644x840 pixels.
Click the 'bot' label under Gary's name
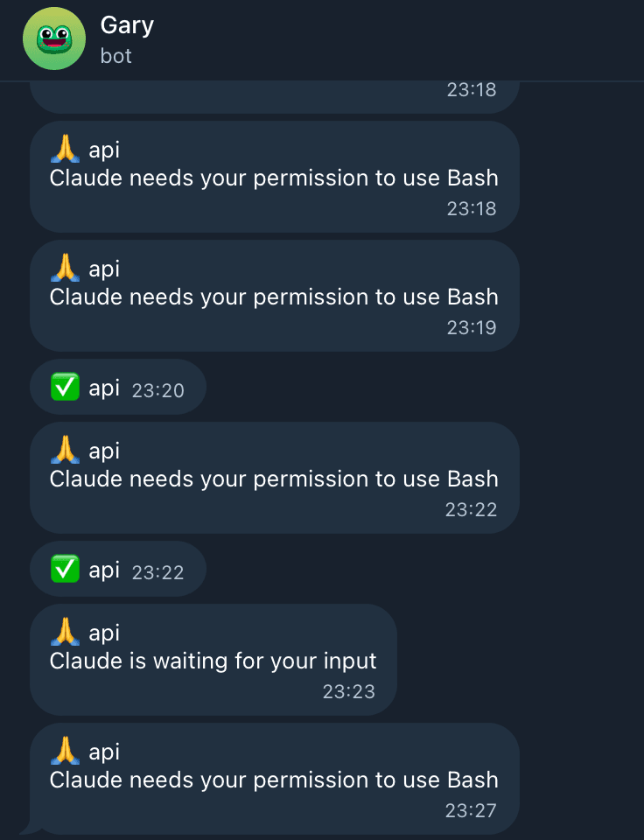click(x=115, y=56)
